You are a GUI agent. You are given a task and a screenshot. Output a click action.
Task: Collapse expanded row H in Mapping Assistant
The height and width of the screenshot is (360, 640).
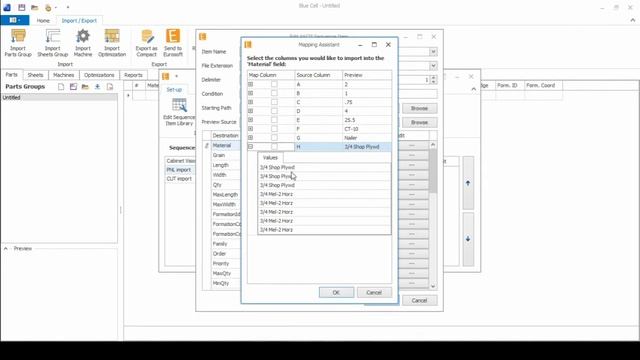(251, 147)
